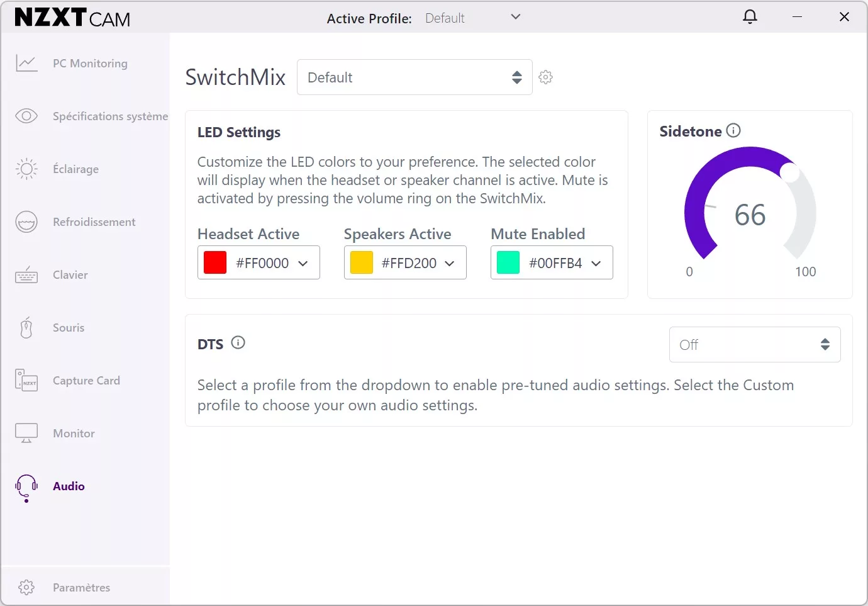Click the Souris mouse icon
Screen dimensions: 868x606
[26, 327]
